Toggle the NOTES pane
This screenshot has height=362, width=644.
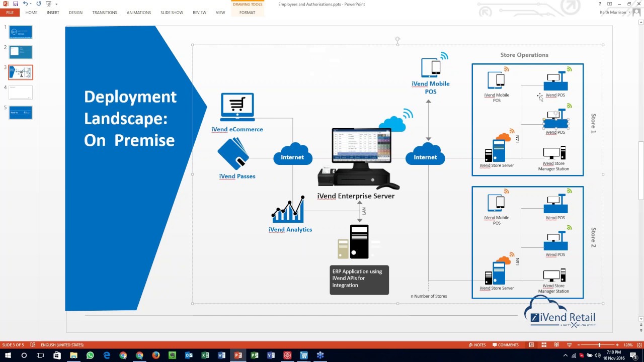[x=477, y=345]
